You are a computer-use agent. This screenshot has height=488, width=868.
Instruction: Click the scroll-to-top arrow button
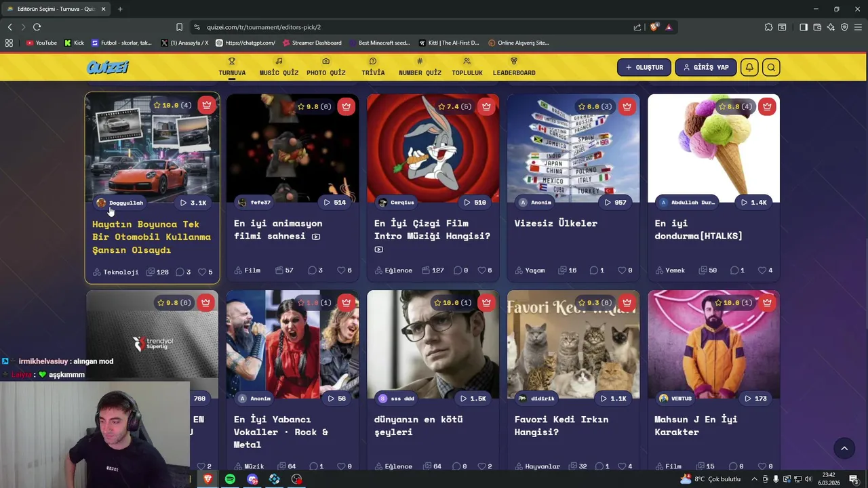(x=844, y=448)
